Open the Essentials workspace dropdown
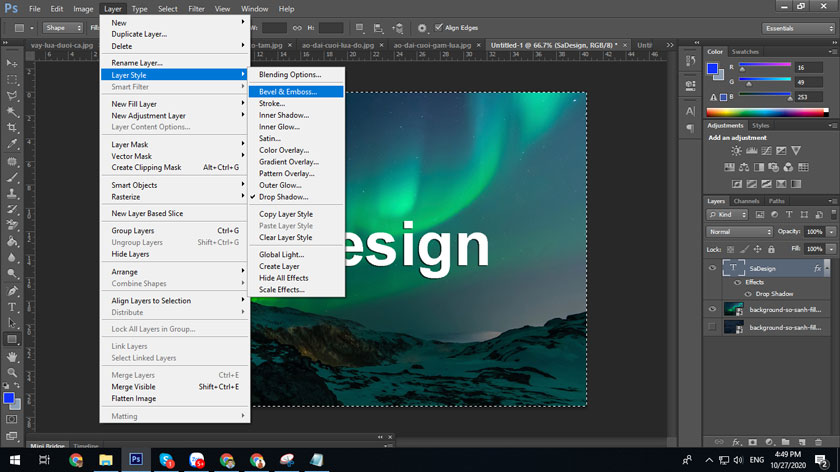 pyautogui.click(x=798, y=28)
